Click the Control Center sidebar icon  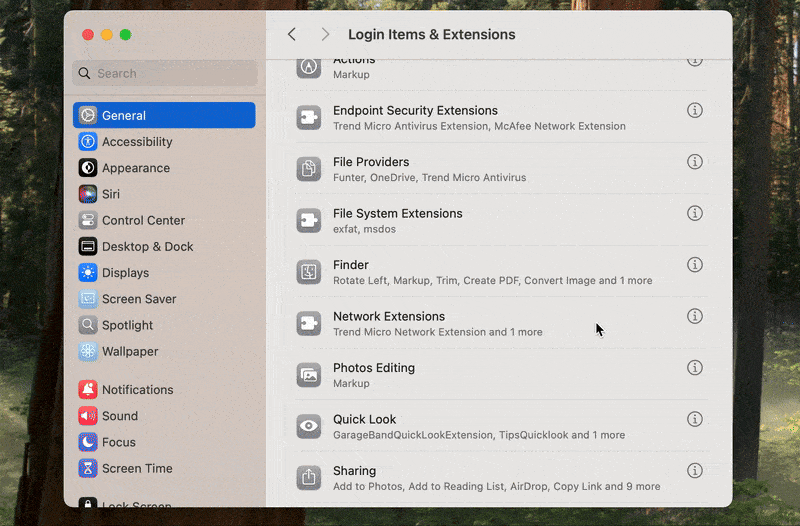click(x=88, y=220)
